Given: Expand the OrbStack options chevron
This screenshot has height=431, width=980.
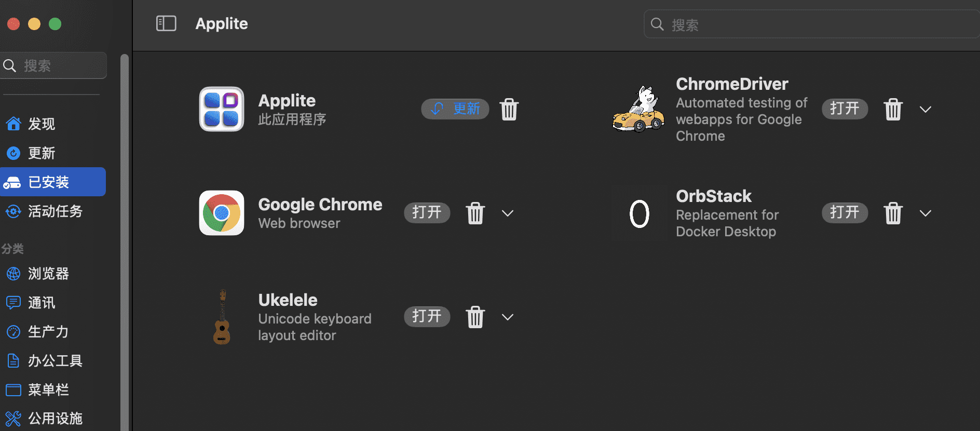Looking at the screenshot, I should [x=925, y=213].
